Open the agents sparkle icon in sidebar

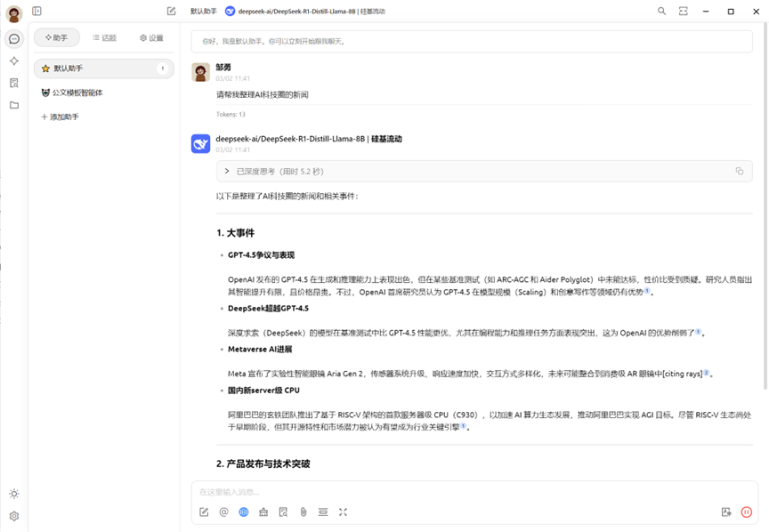[13, 60]
